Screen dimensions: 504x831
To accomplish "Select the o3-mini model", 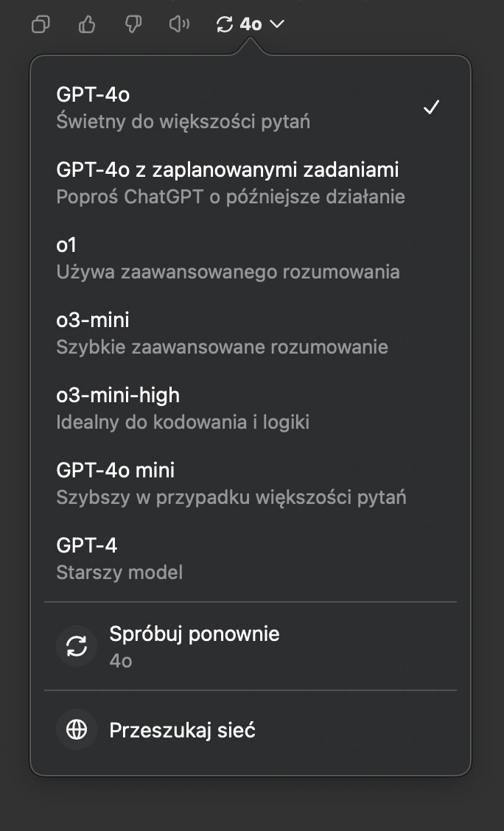I will pos(250,333).
